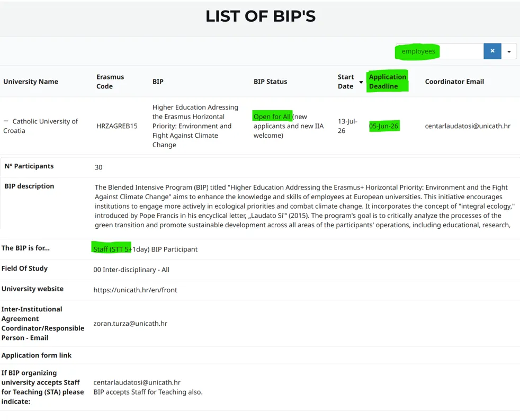Open the dropdown caret beside the search box

click(509, 51)
